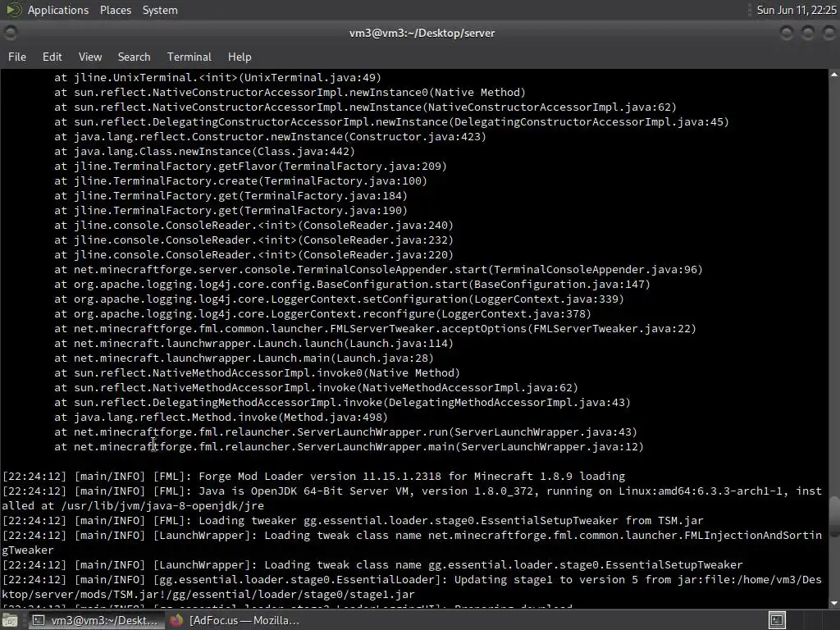Close the terminal window
Image resolution: width=840 pixels, height=630 pixels.
829,33
